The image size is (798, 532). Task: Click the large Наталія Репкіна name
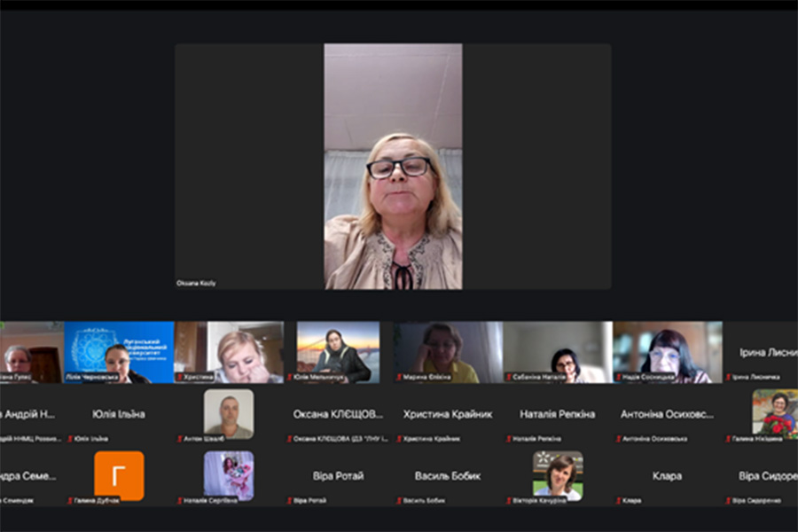pyautogui.click(x=558, y=414)
